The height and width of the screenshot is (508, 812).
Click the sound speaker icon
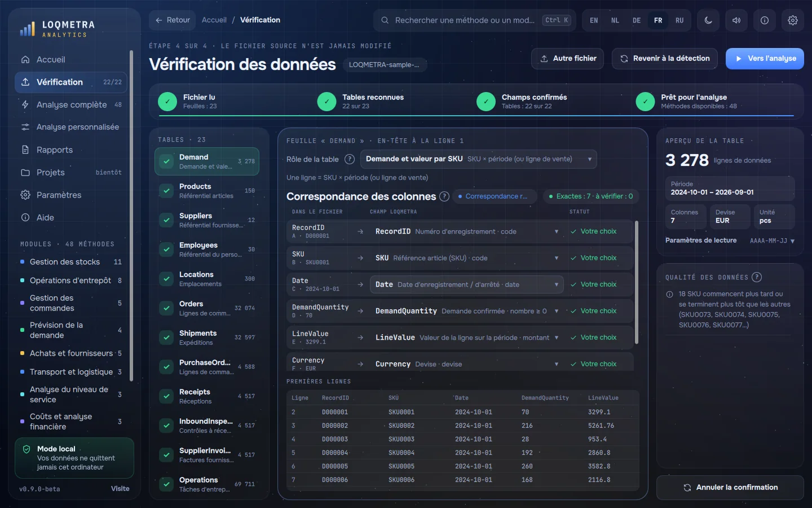pos(736,20)
